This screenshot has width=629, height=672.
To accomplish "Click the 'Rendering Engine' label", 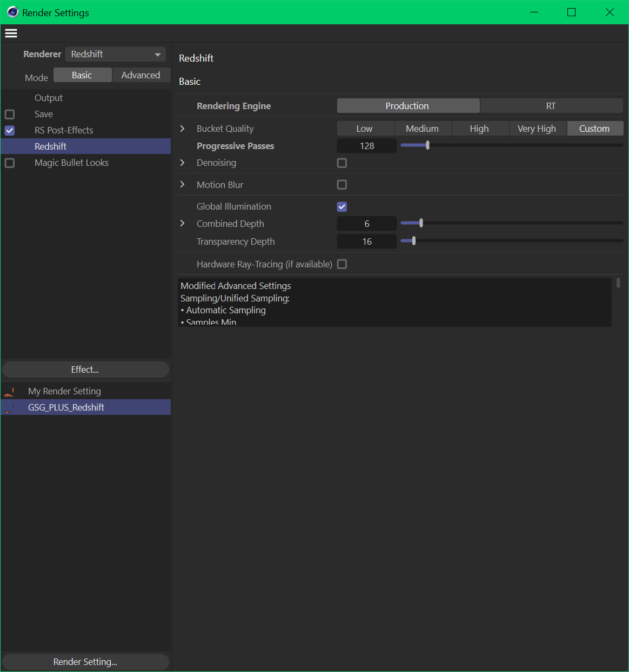I will (x=234, y=106).
